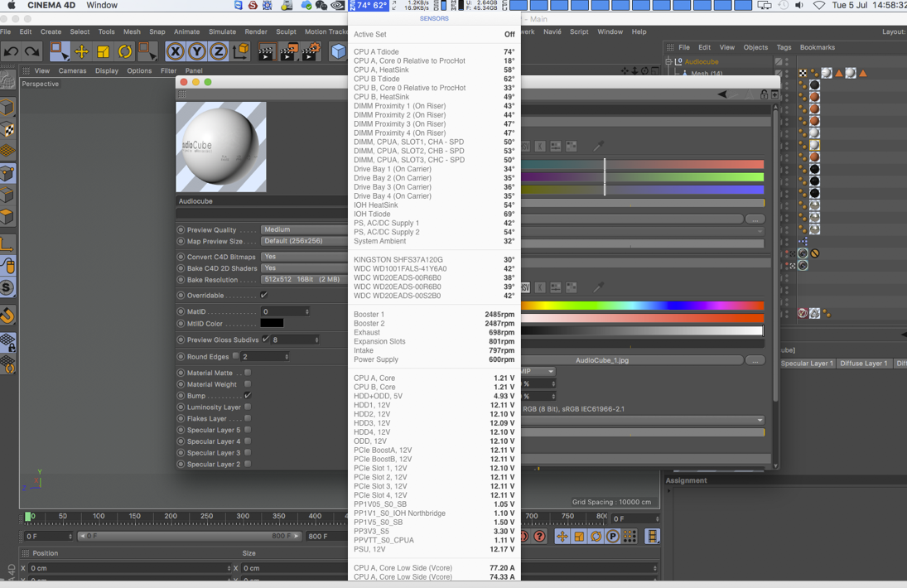
Task: Enable the Material Matte checkbox
Action: (248, 373)
